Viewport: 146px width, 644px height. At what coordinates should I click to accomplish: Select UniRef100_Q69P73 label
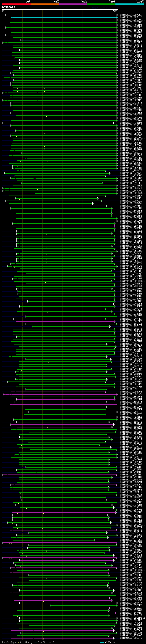point(131,50)
